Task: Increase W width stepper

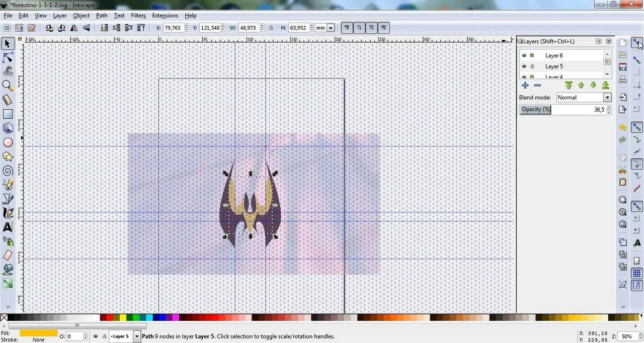Action: tap(262, 26)
